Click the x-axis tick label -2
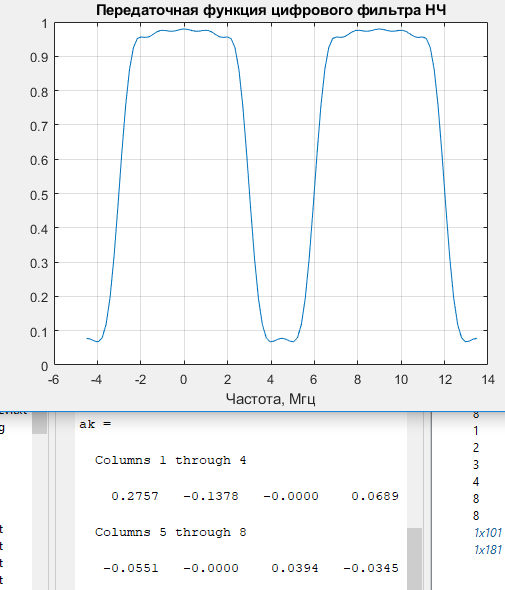The width and height of the screenshot is (505, 590). coord(140,380)
